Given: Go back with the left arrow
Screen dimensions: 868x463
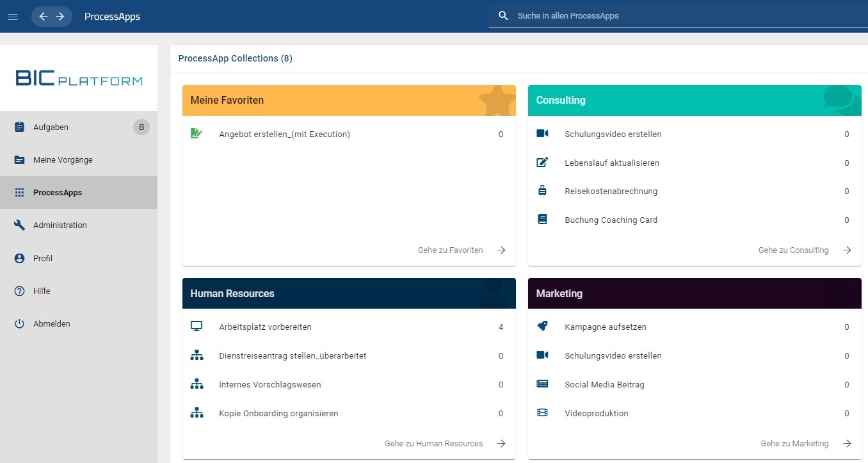Looking at the screenshot, I should click(44, 17).
